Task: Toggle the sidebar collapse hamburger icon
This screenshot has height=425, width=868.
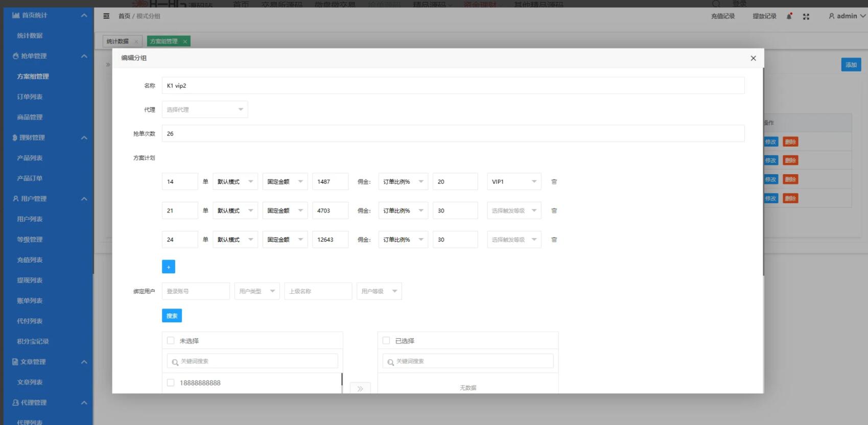Action: [x=106, y=16]
